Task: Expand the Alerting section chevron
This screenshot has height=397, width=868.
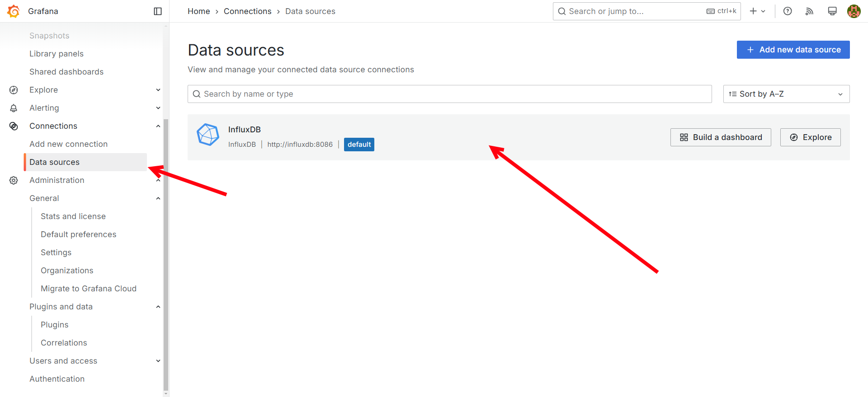Action: (158, 108)
